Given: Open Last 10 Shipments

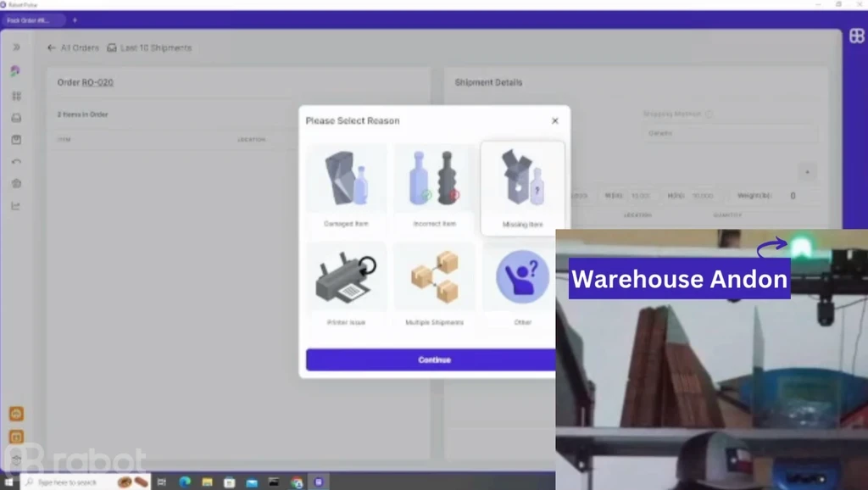Looking at the screenshot, I should click(149, 48).
